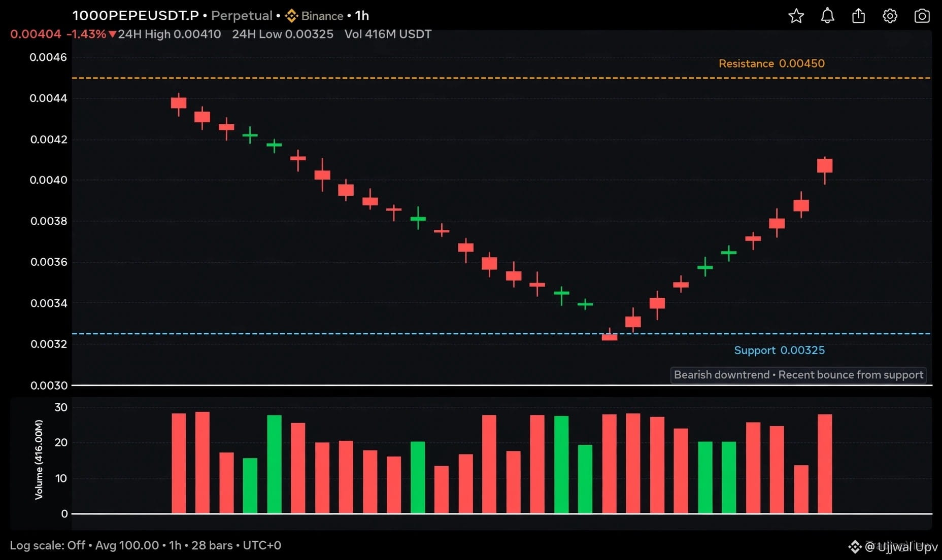Image resolution: width=942 pixels, height=560 pixels.
Task: Click the Bearish downtrend annotation box
Action: pyautogui.click(x=798, y=375)
